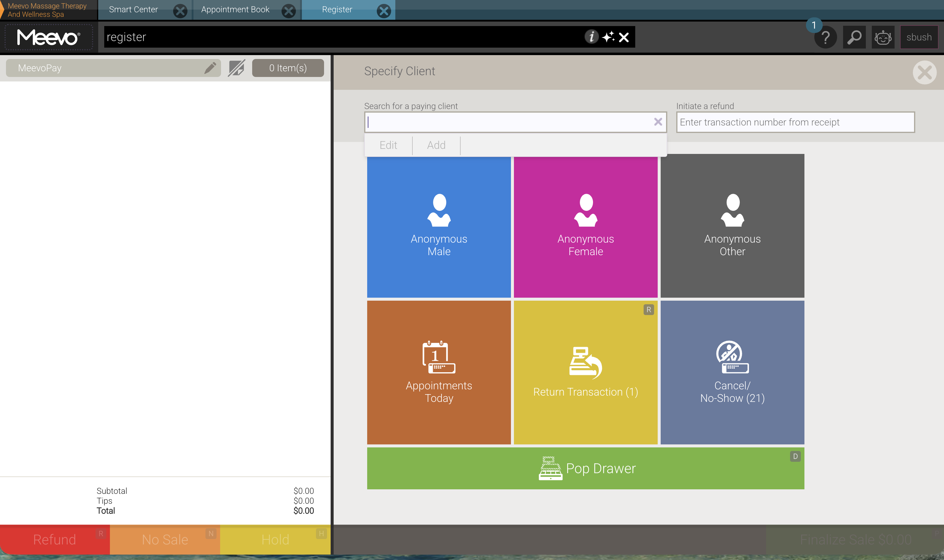944x560 pixels.
Task: Select the Anonymous Male tile
Action: click(x=439, y=227)
